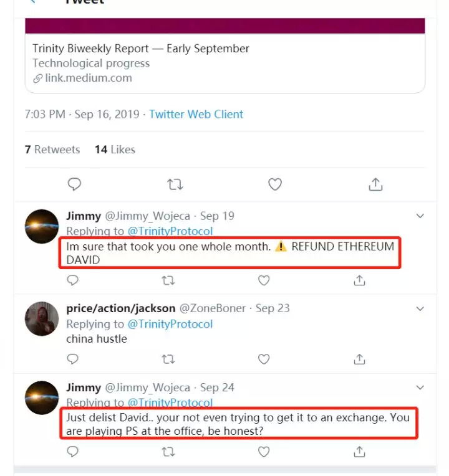Retweet the main Trinity Biweekly Report tweet
The image size is (449, 476).
tap(175, 184)
